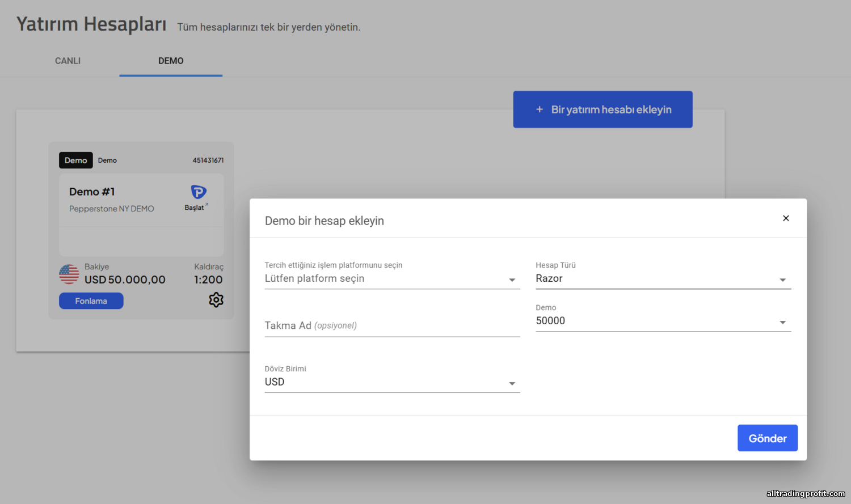Open account settings gear icon
Viewport: 851px width, 504px height.
pyautogui.click(x=216, y=300)
